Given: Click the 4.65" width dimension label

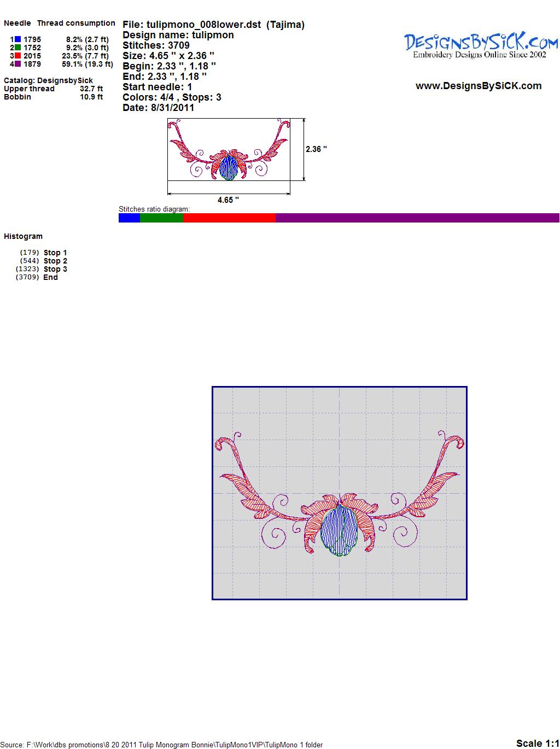Looking at the screenshot, I should 228,200.
